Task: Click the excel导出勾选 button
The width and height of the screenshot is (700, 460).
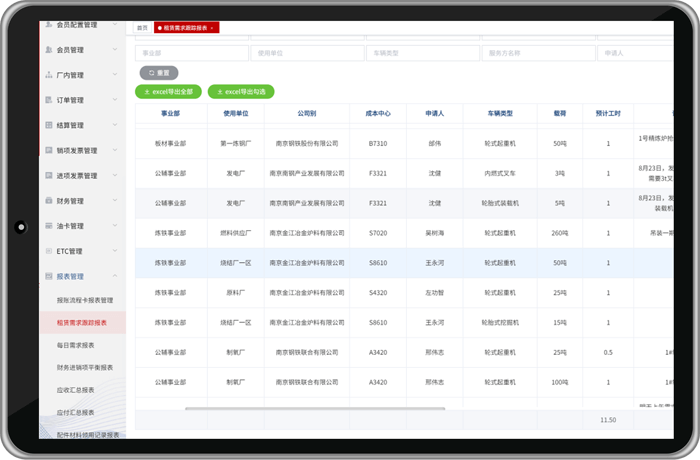Action: click(x=240, y=92)
